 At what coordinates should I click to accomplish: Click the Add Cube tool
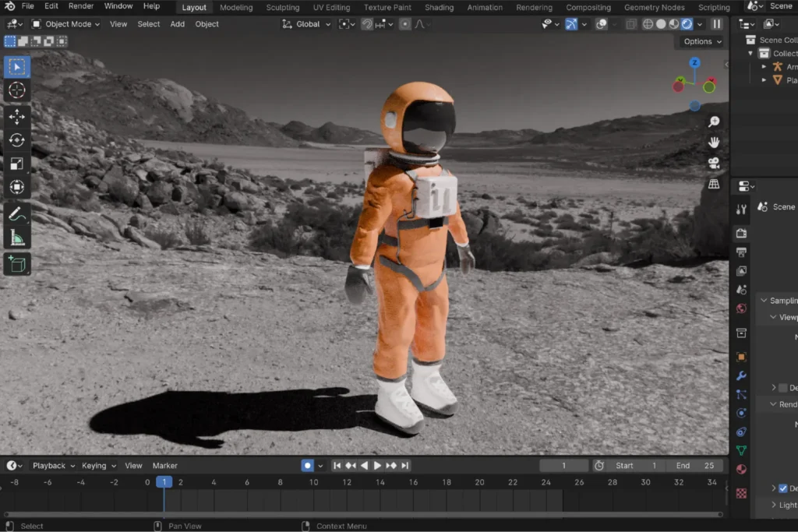(16, 264)
